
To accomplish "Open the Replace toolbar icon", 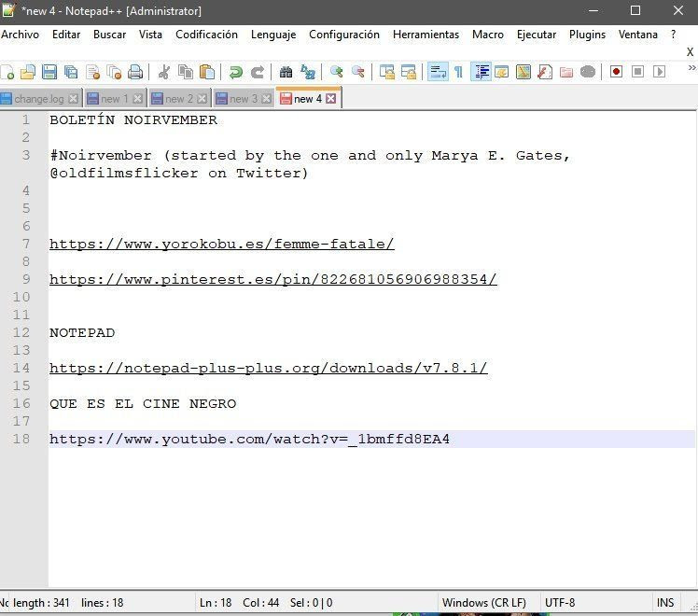I will (308, 72).
